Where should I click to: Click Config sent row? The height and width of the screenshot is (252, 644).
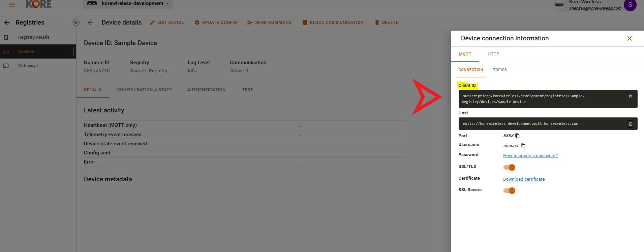pyautogui.click(x=245, y=153)
